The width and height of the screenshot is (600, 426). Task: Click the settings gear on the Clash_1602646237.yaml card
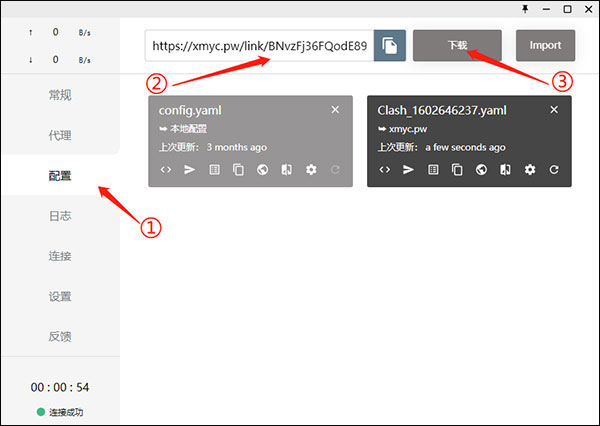click(x=529, y=170)
